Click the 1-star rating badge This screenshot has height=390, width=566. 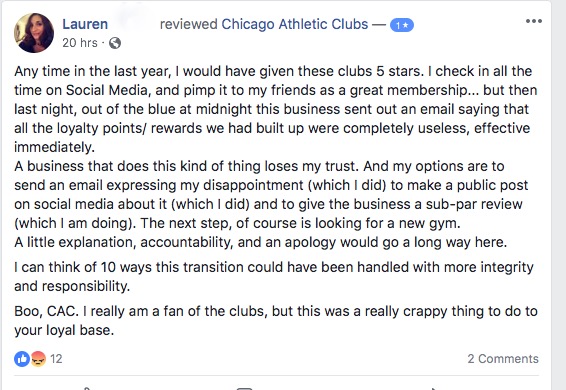(402, 25)
